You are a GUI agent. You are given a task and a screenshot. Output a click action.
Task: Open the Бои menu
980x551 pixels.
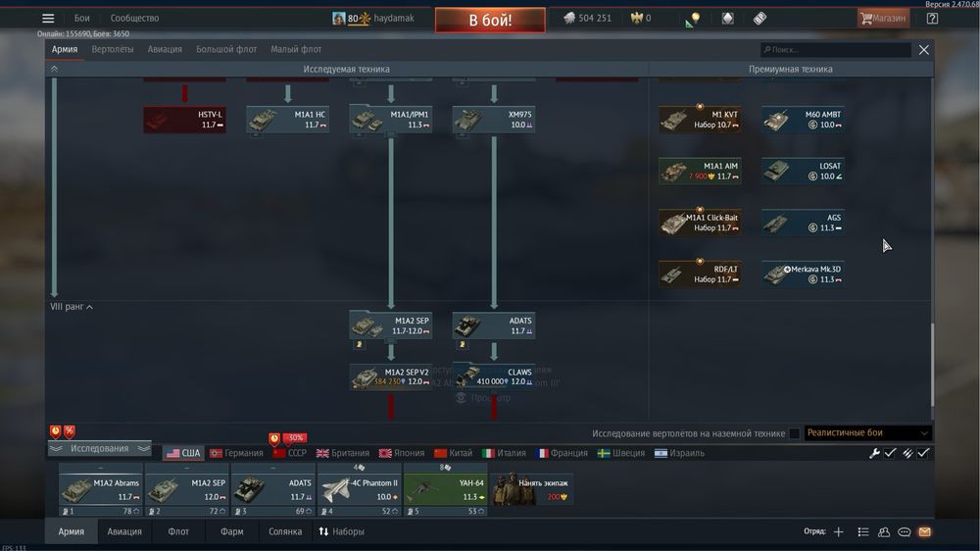click(x=82, y=18)
